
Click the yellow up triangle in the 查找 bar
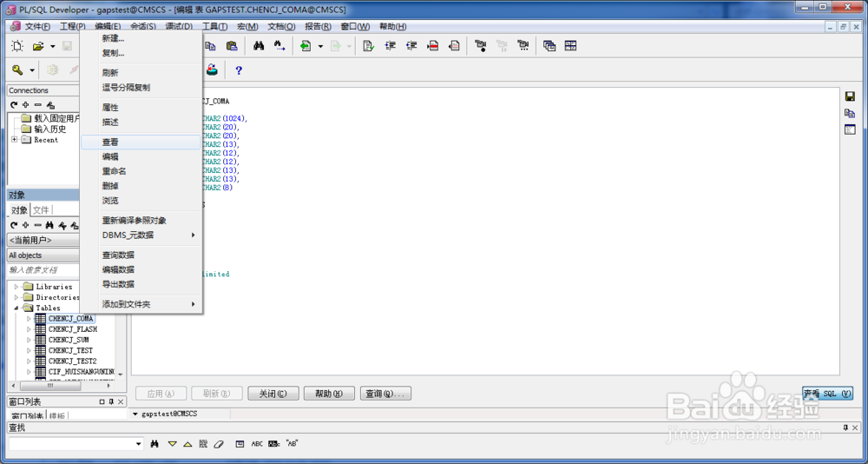tap(187, 444)
